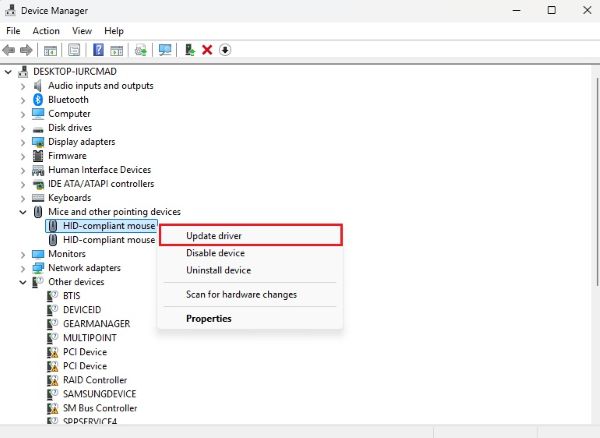Click the IDE ATA/ATAPI controllers icon

[38, 184]
